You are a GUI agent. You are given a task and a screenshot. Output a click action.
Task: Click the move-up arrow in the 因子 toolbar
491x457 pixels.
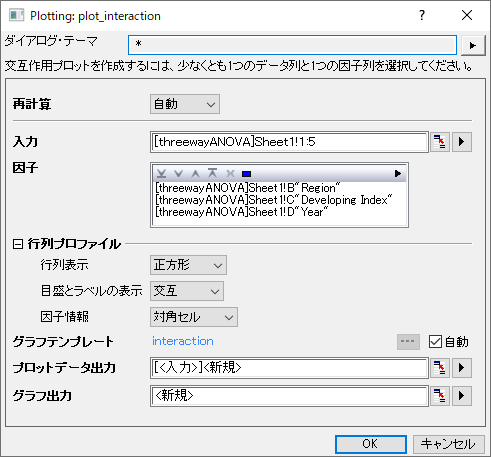[x=196, y=173]
